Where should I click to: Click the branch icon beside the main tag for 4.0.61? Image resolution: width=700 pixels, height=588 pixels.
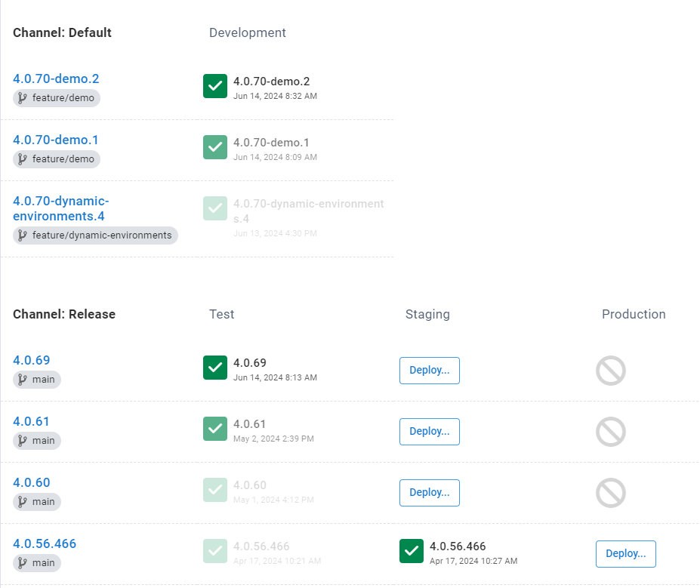tap(23, 440)
